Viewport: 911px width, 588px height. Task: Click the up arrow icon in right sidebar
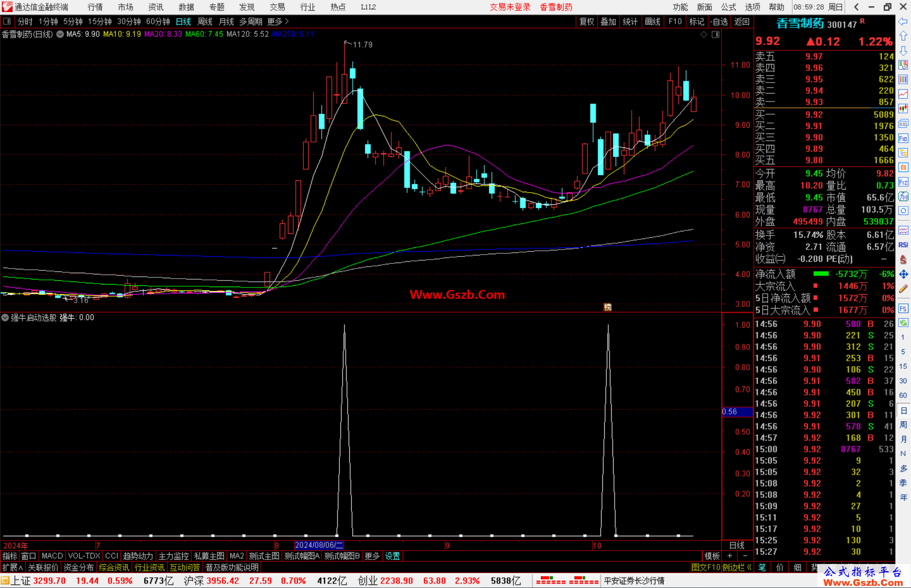(x=903, y=36)
